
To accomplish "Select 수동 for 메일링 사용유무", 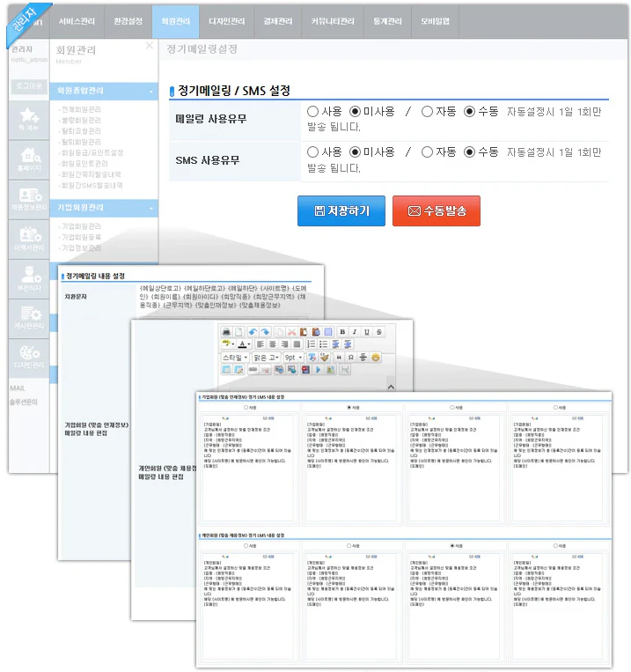I will point(469,112).
